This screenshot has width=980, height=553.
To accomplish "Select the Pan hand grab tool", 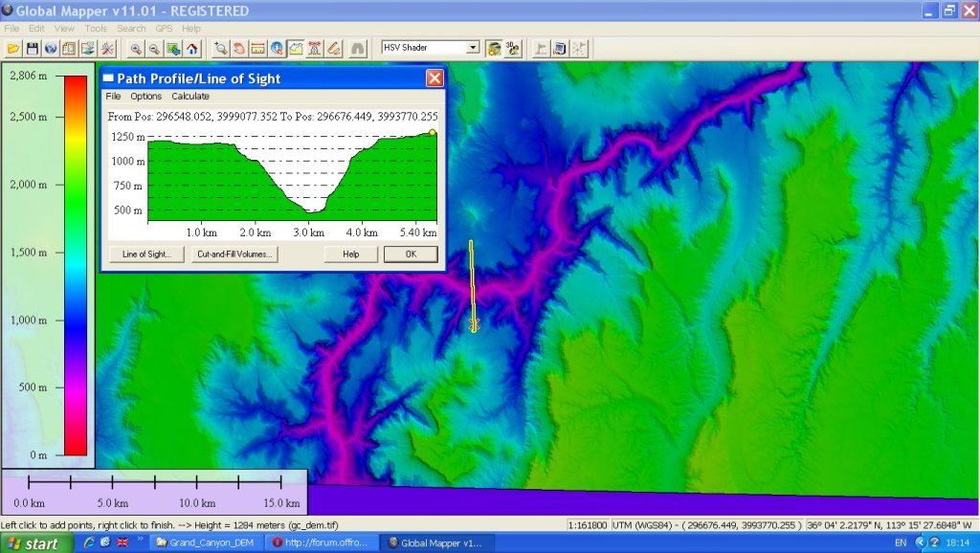I will click(x=239, y=48).
